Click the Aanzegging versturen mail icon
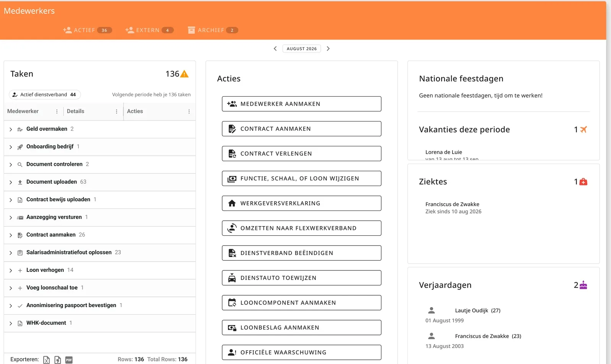 [x=20, y=217]
